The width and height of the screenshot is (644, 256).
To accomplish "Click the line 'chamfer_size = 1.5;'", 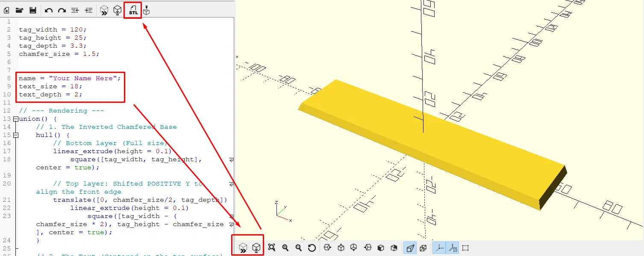I will click(59, 54).
